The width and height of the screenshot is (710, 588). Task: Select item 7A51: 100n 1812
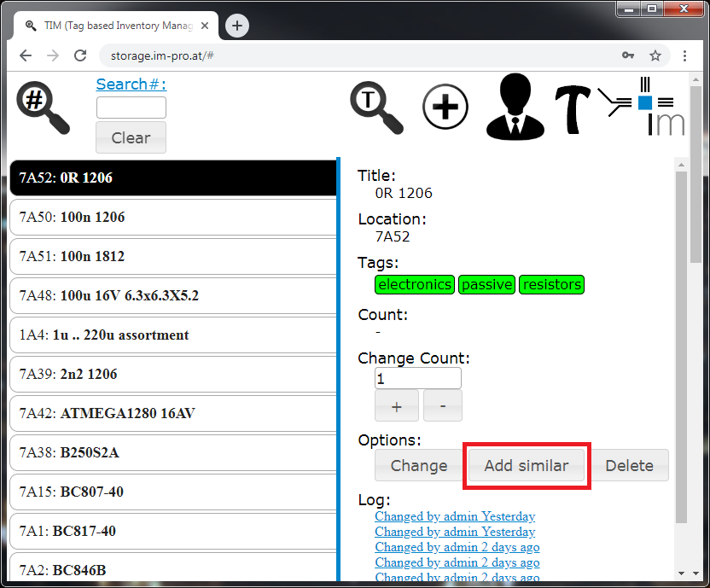click(173, 256)
